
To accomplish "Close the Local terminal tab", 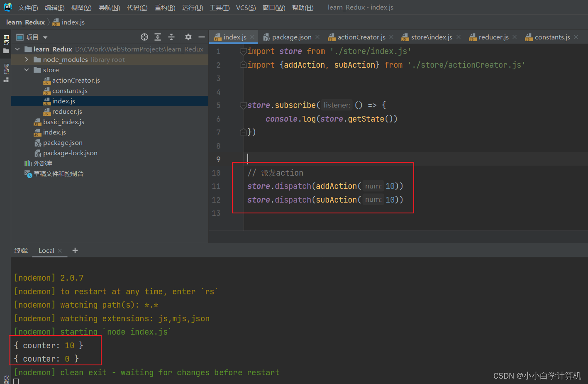I will [x=60, y=250].
